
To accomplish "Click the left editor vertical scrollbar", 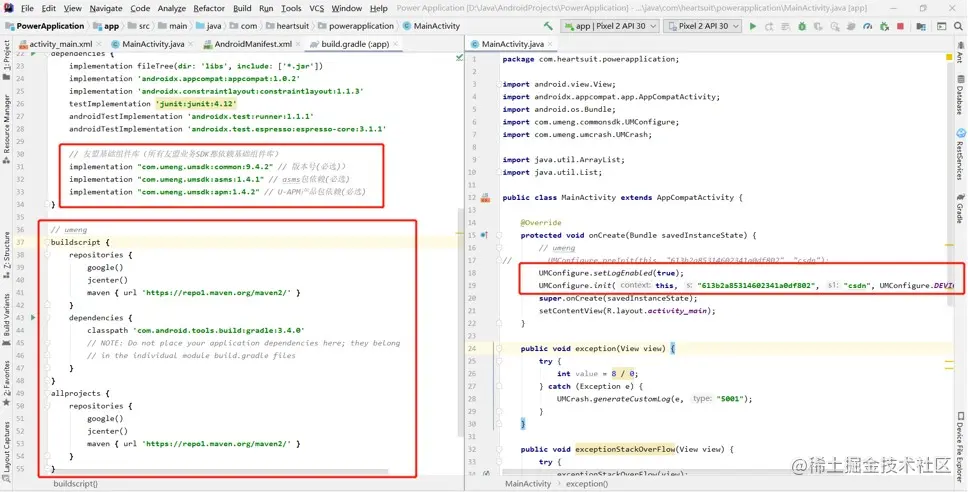I will click(x=461, y=321).
